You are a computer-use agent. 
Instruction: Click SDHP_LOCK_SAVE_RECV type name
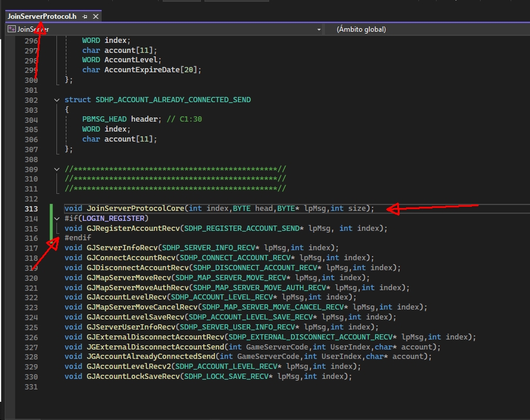tap(226, 377)
